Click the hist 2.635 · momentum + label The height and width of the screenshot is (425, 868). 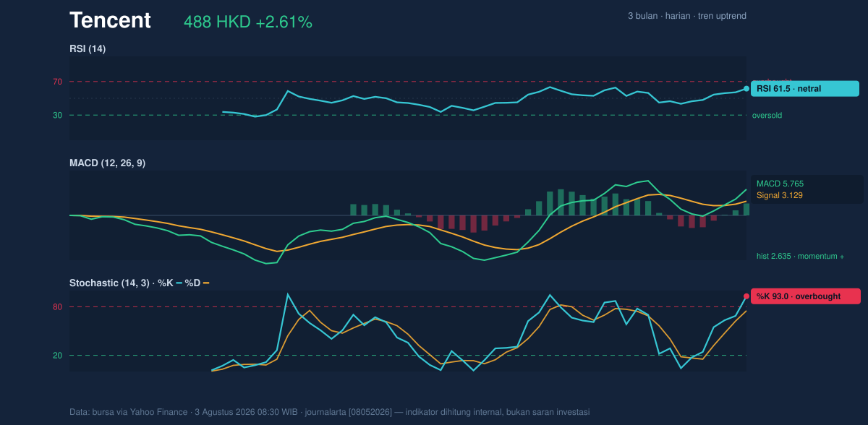pos(800,256)
